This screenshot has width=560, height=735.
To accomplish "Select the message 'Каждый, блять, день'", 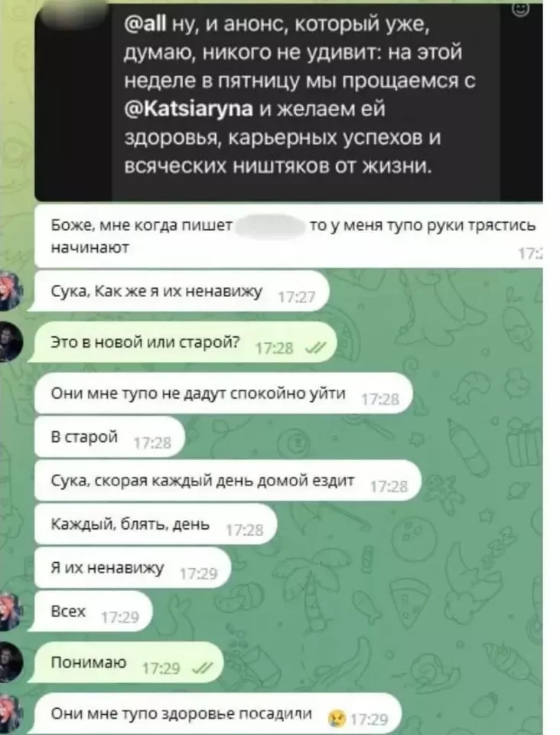I will click(155, 524).
